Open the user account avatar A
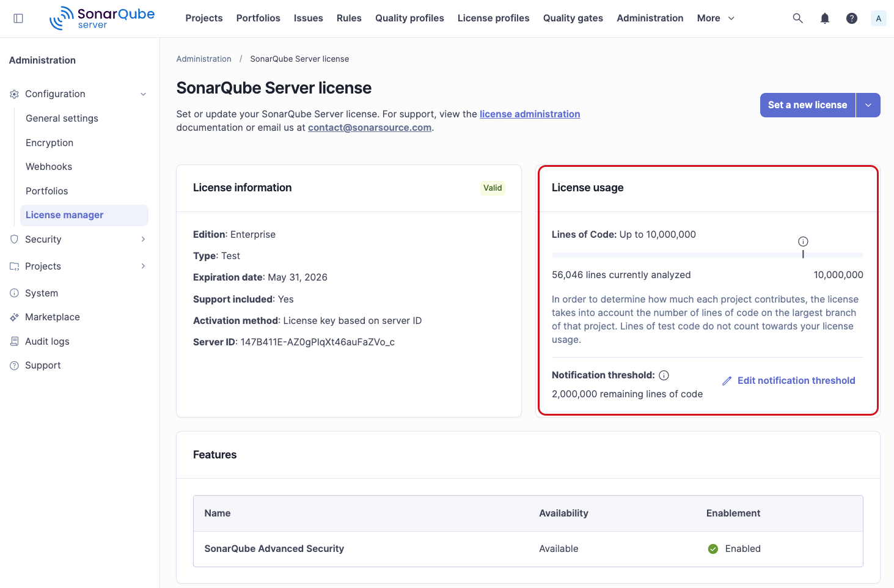 coord(879,18)
